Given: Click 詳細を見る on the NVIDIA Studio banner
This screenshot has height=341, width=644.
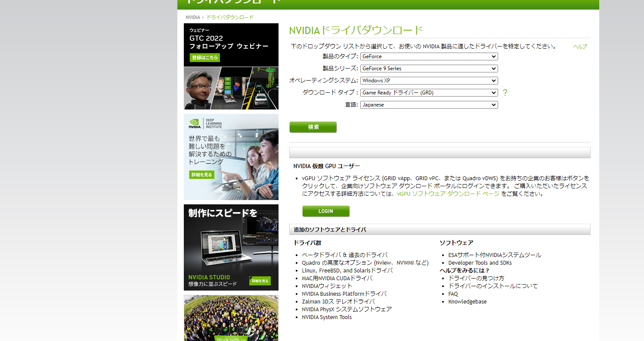Looking at the screenshot, I should pyautogui.click(x=260, y=281).
